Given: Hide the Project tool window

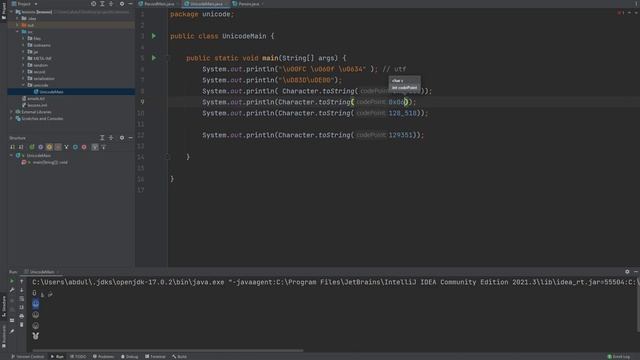Looking at the screenshot, I should click(130, 4).
